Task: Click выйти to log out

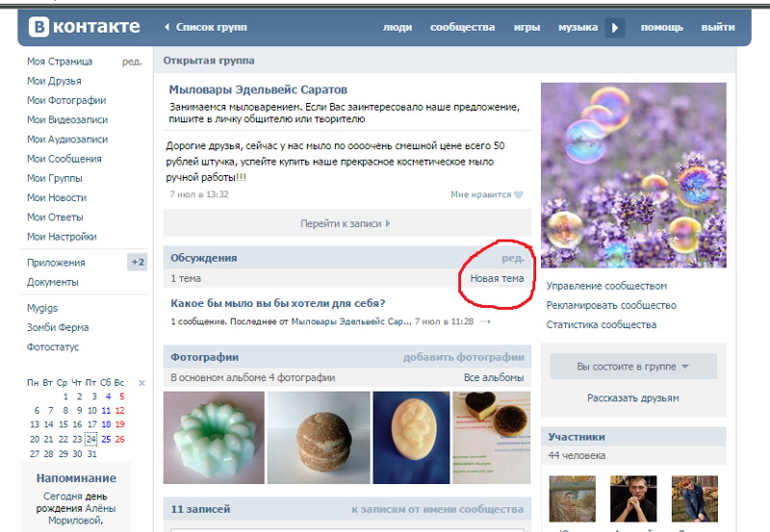Action: 718,28
